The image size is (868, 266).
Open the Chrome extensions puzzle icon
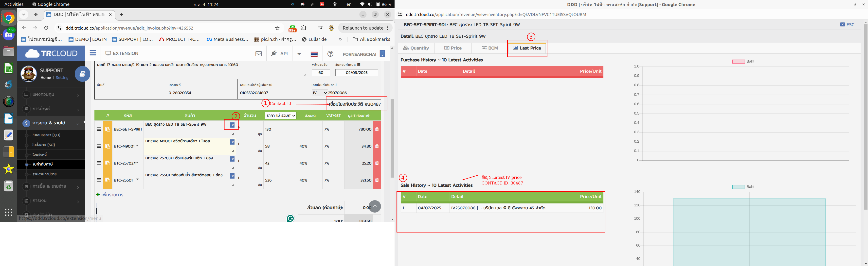304,28
